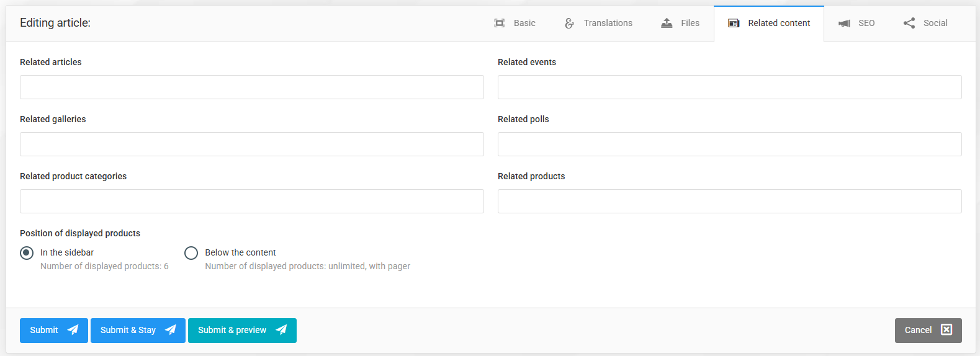Viewport: 980px width, 356px height.
Task: Click the 'Position of displayed products' label
Action: click(80, 233)
